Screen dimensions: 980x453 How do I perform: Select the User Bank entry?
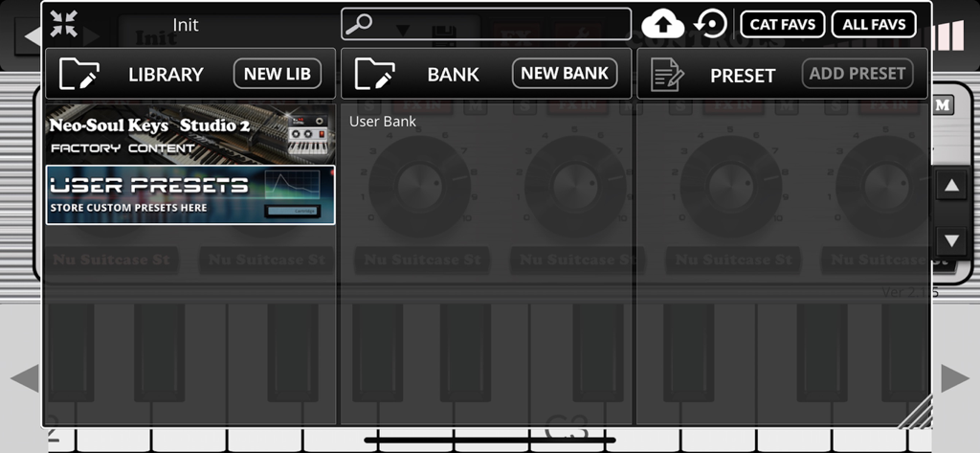(x=383, y=122)
